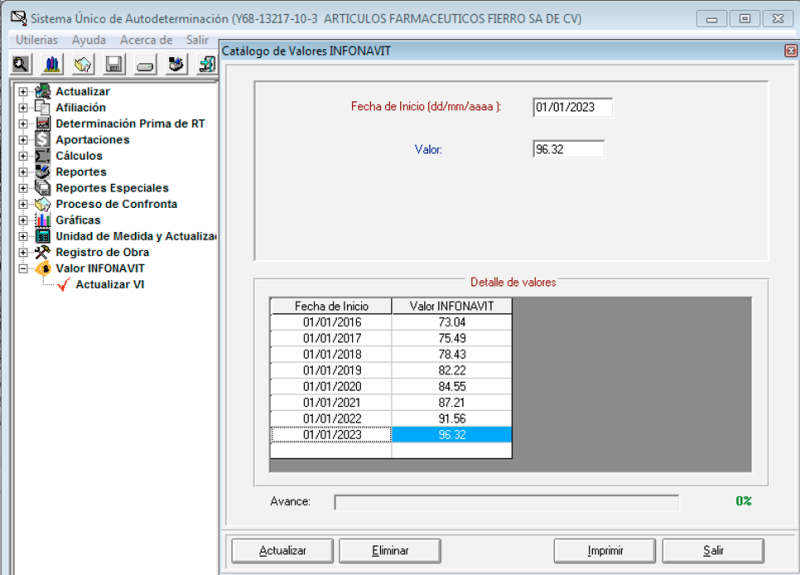Collapse the Valor INFONAVIT tree node
The width and height of the screenshot is (800, 575).
[23, 268]
